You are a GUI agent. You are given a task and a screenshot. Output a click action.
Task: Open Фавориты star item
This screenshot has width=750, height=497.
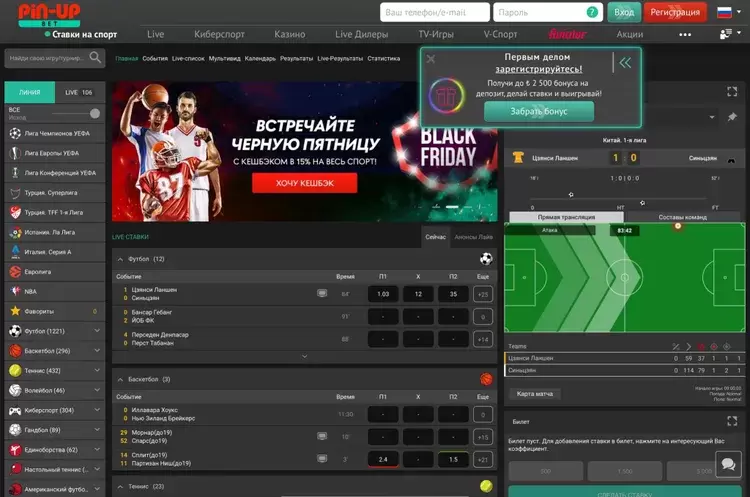coord(55,311)
